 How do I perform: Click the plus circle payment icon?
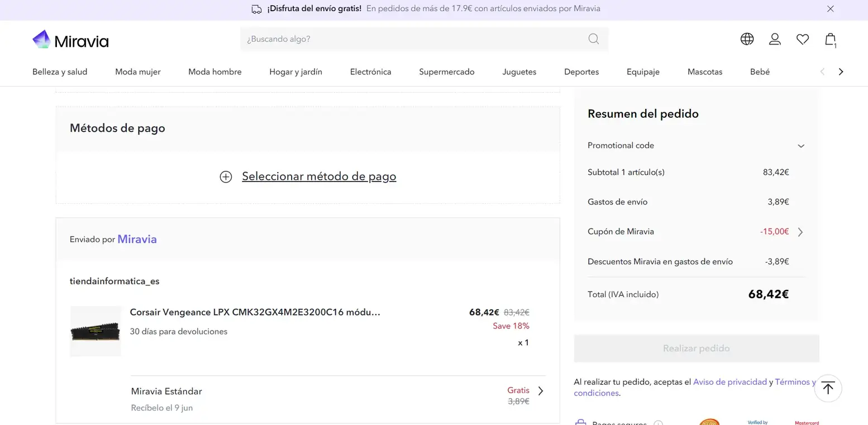(x=226, y=177)
